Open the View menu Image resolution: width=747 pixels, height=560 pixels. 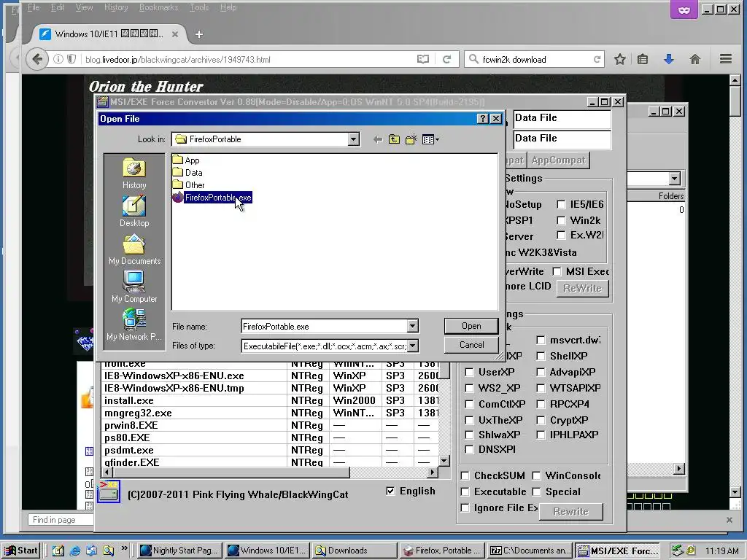click(84, 7)
